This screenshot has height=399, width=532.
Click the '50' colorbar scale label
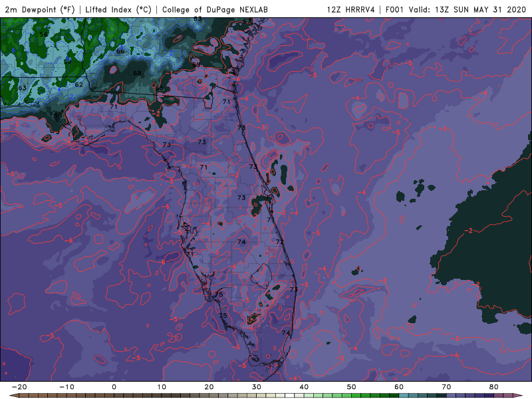(x=352, y=387)
